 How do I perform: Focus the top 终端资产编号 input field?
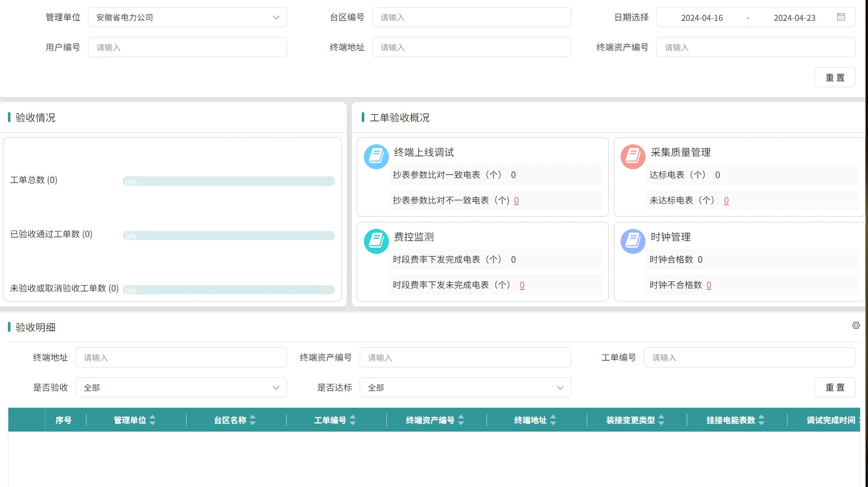[756, 47]
